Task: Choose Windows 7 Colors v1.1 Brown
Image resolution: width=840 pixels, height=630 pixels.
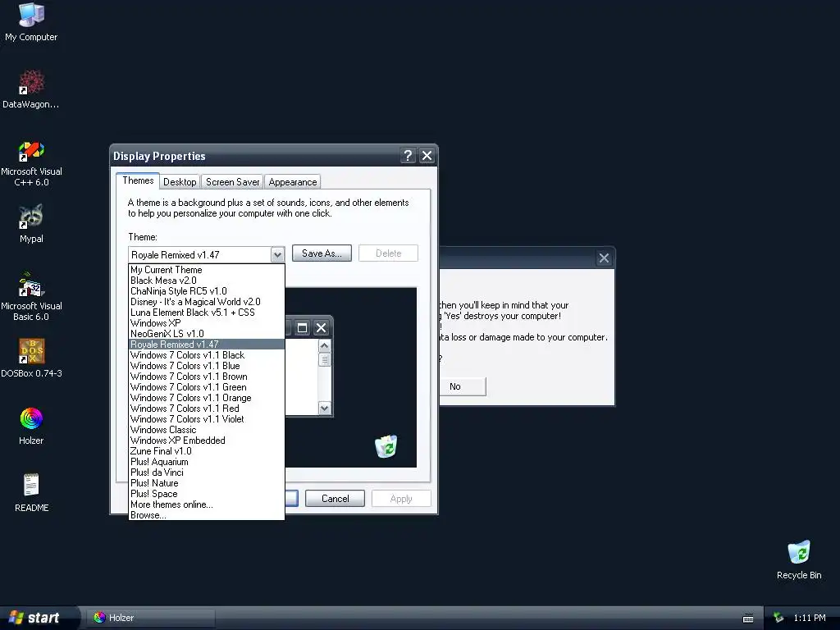Action: (206, 377)
